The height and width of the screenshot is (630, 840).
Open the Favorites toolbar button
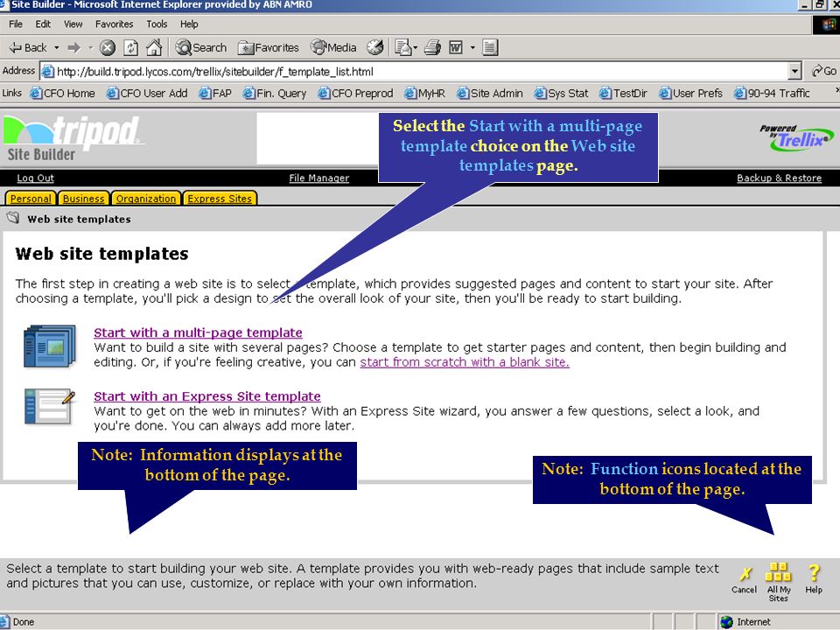pos(269,47)
